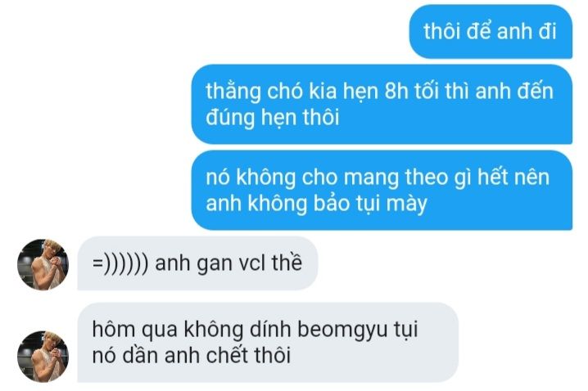Click the word "đi" in top bubble

point(547,31)
